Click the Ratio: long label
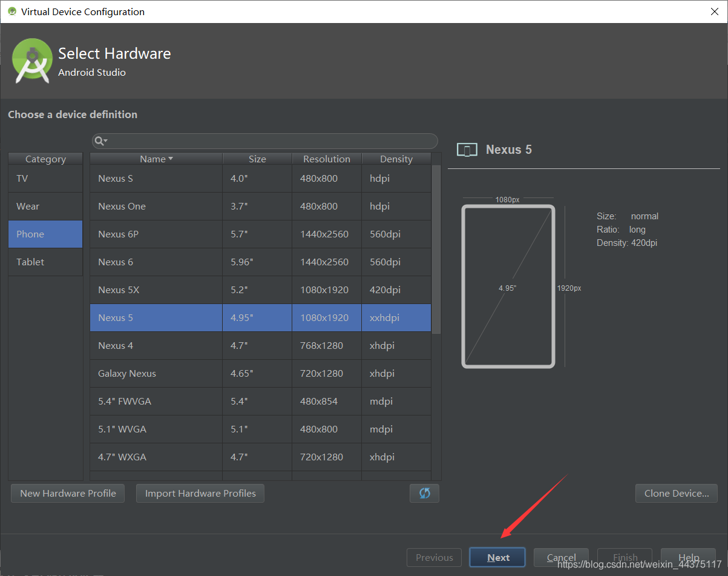The height and width of the screenshot is (576, 728). pyautogui.click(x=621, y=230)
